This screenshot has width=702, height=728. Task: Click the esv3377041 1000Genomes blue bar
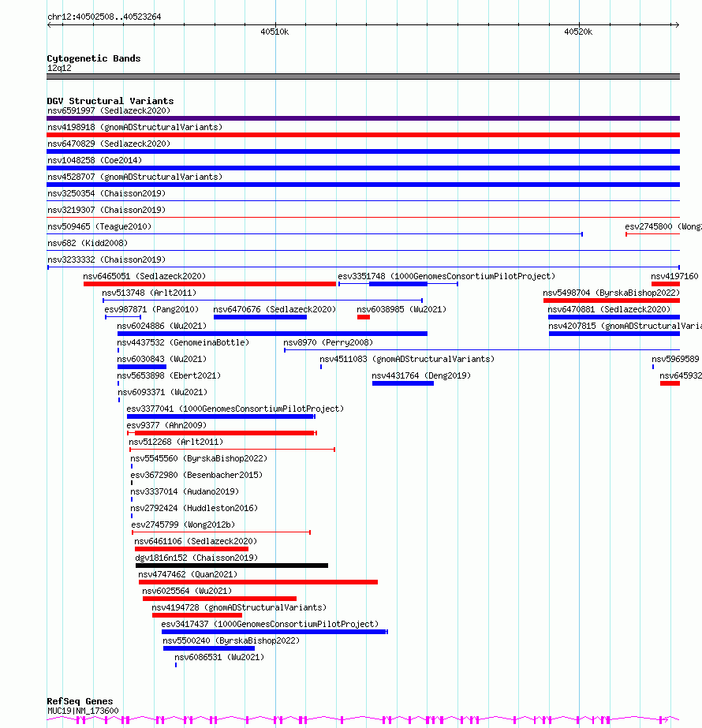221,416
